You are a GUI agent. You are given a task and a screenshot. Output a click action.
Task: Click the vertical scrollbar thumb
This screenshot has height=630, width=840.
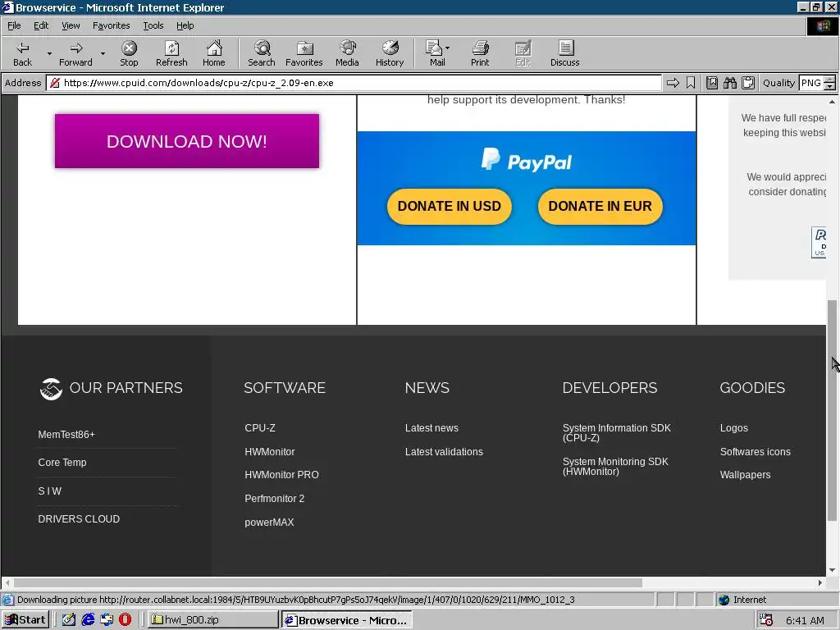click(x=832, y=410)
